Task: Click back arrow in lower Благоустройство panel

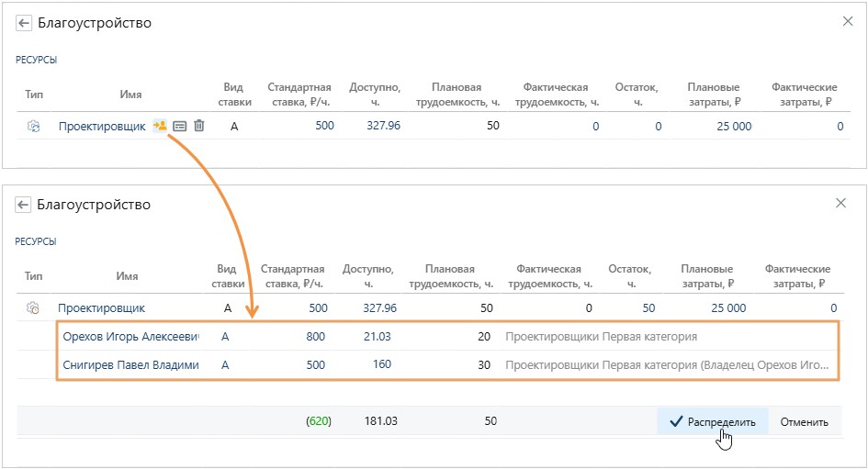Action: point(24,205)
